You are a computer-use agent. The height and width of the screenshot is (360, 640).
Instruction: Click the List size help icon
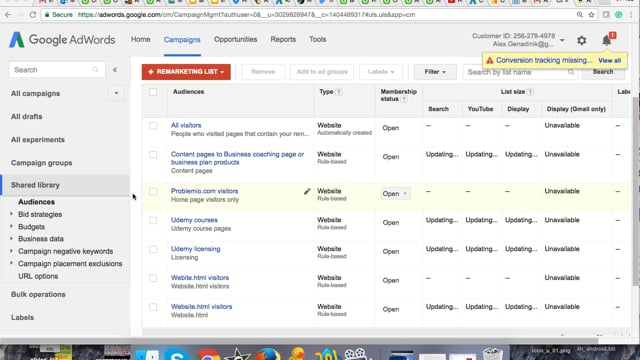(530, 92)
